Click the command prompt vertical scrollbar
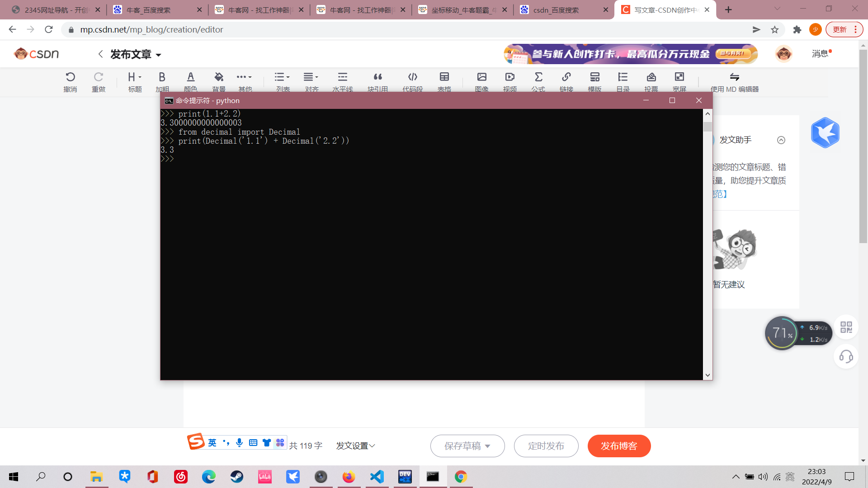The image size is (868, 488). point(708,244)
